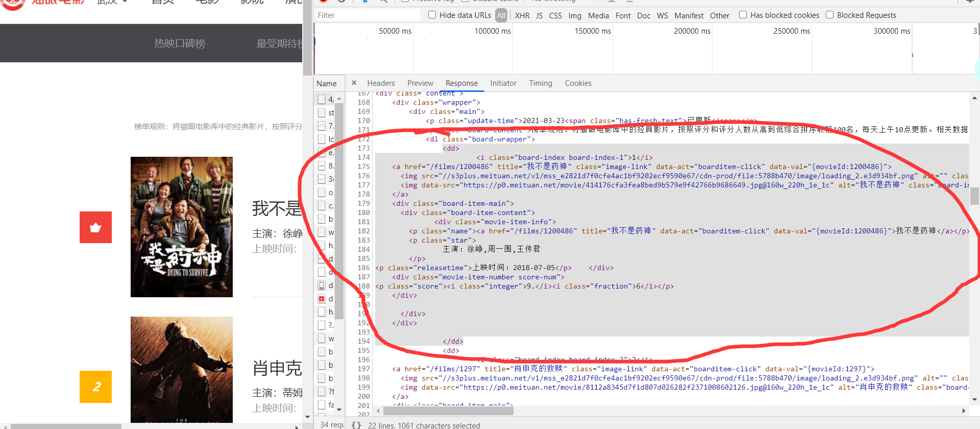
Task: Enable Has blocked cookies filter
Action: (x=743, y=15)
